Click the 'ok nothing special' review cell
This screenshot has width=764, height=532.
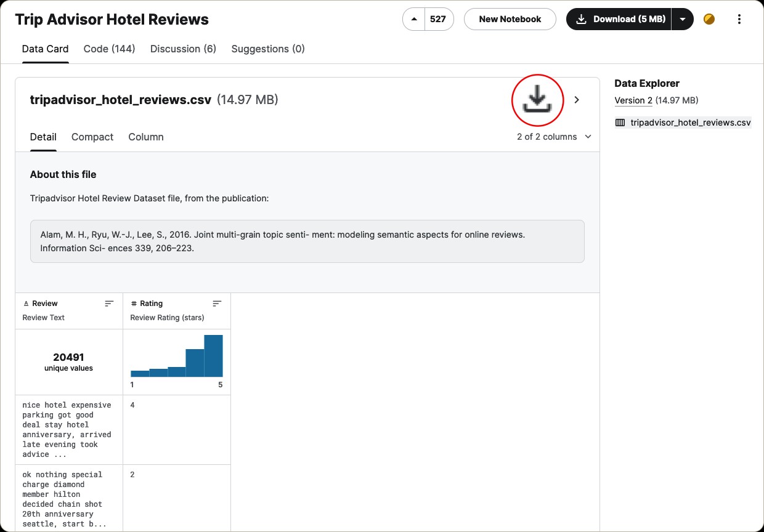(x=69, y=498)
